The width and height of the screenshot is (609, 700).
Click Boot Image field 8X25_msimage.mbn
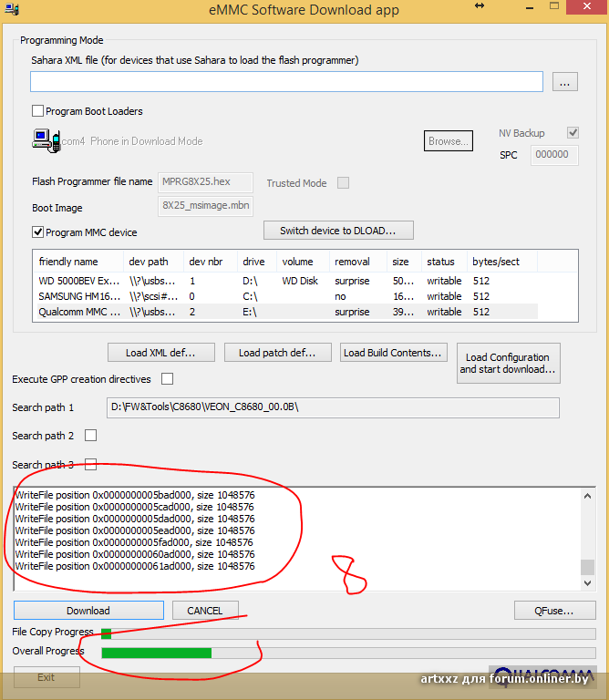click(205, 206)
